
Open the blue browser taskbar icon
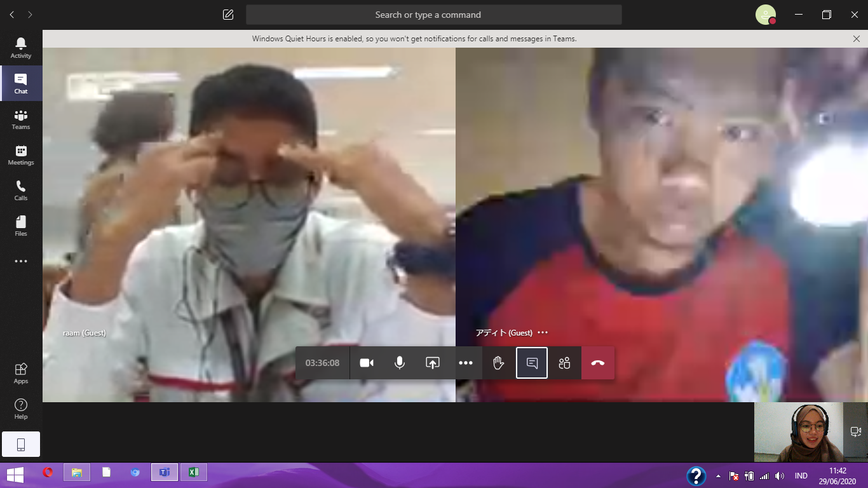[135, 472]
